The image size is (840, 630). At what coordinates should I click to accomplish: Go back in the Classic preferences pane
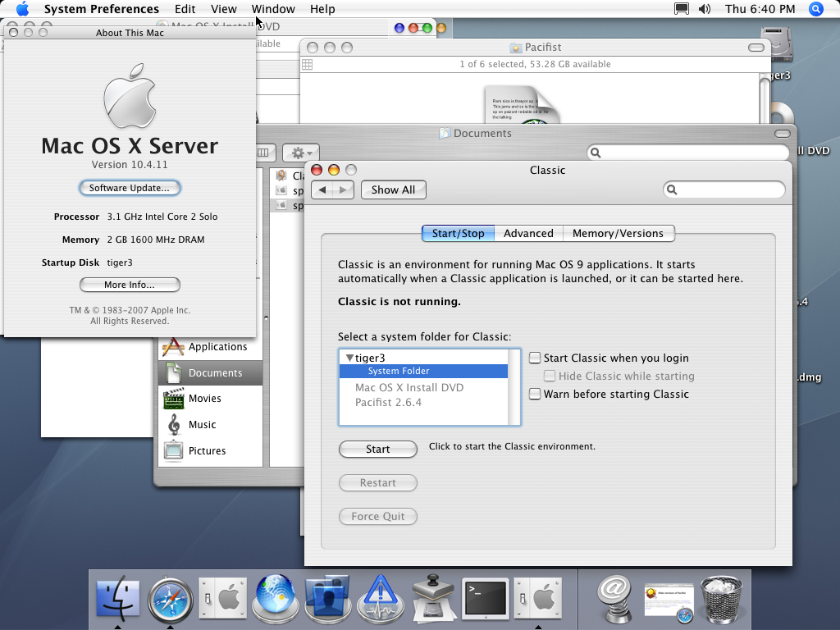coord(322,189)
